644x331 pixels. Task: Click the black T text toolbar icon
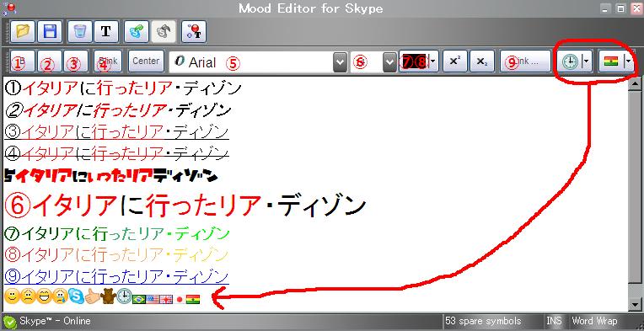coord(106,31)
